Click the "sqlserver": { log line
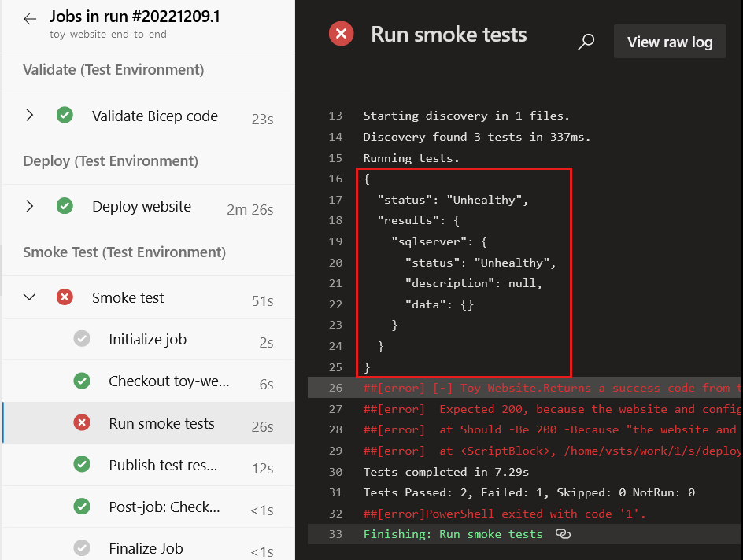The height and width of the screenshot is (560, 743). click(x=439, y=241)
